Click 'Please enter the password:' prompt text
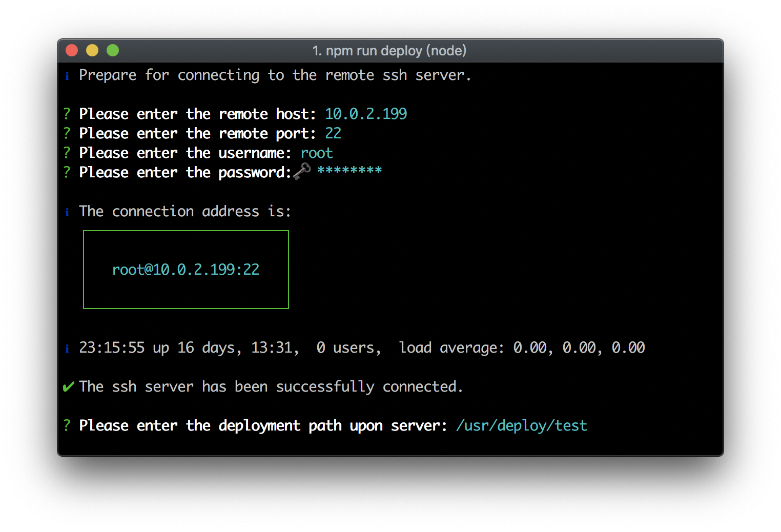The width and height of the screenshot is (781, 532). [185, 173]
